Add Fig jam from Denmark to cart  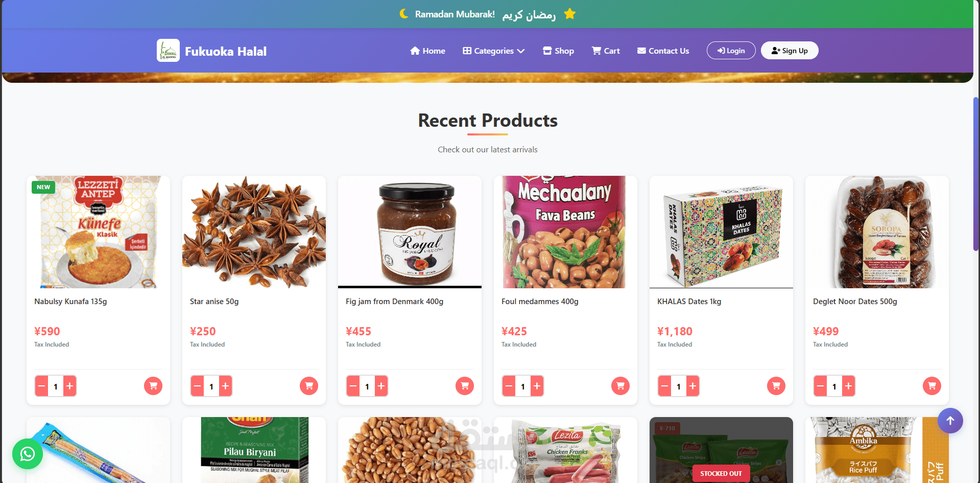tap(465, 386)
